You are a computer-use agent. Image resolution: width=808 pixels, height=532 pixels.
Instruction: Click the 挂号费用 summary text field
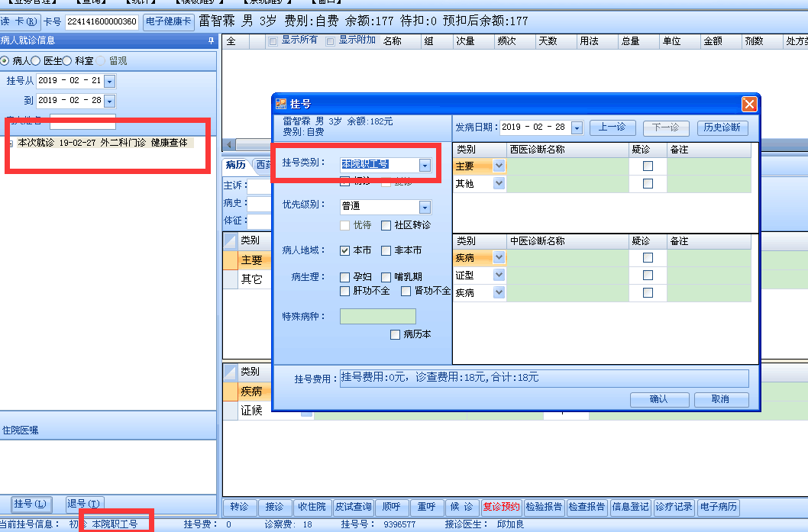tap(545, 378)
